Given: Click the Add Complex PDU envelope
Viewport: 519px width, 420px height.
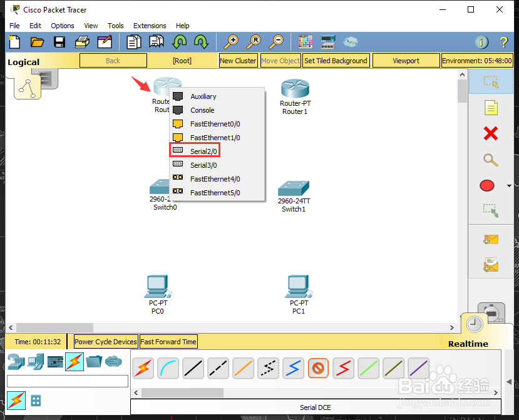Looking at the screenshot, I should click(491, 265).
